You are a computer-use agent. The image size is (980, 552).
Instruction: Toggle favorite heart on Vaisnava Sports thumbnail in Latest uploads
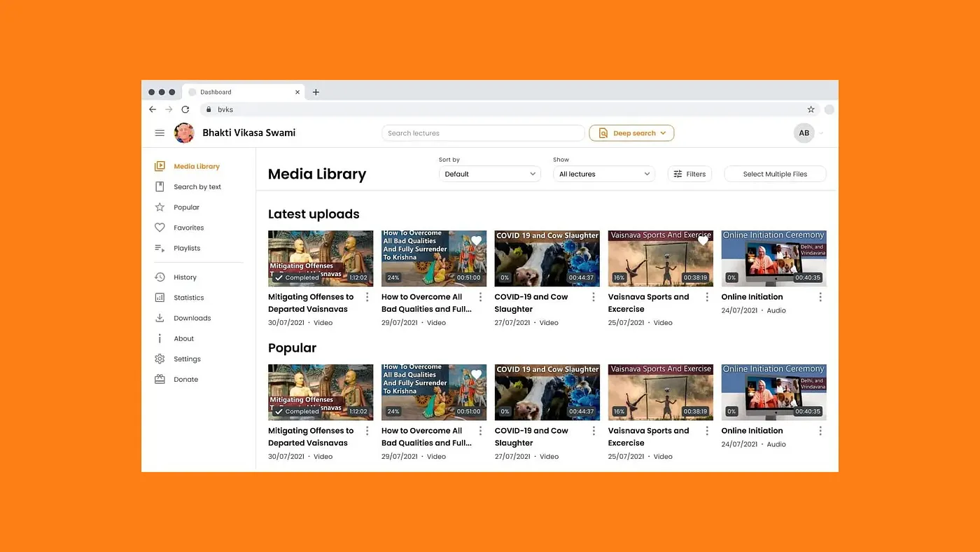(703, 241)
